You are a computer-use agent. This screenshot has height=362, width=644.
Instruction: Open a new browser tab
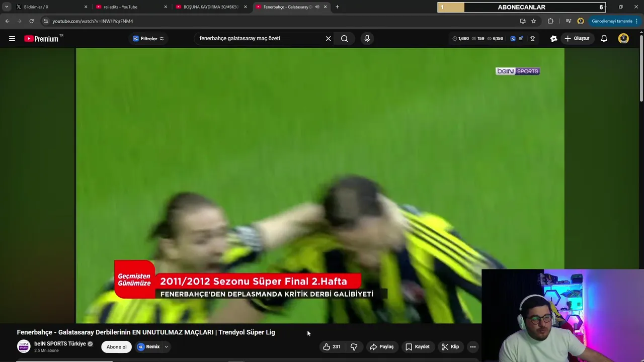point(337,7)
